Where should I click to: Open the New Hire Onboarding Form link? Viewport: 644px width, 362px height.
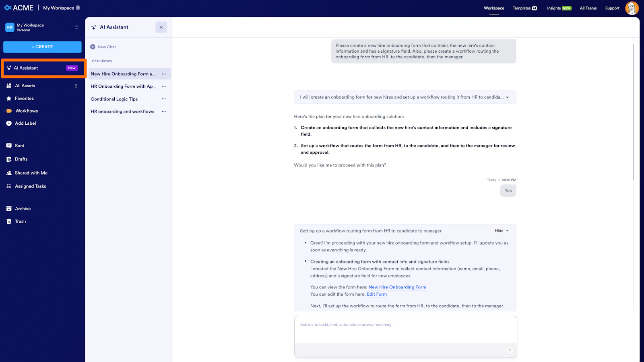click(397, 287)
